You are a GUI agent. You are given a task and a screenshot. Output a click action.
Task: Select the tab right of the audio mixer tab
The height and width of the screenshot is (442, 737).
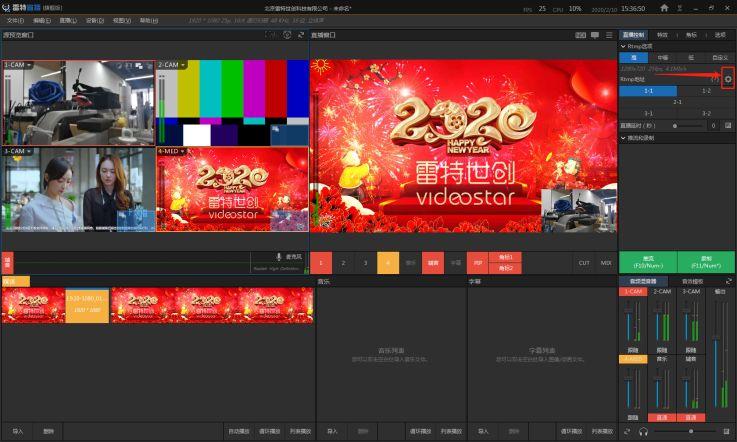pos(692,281)
